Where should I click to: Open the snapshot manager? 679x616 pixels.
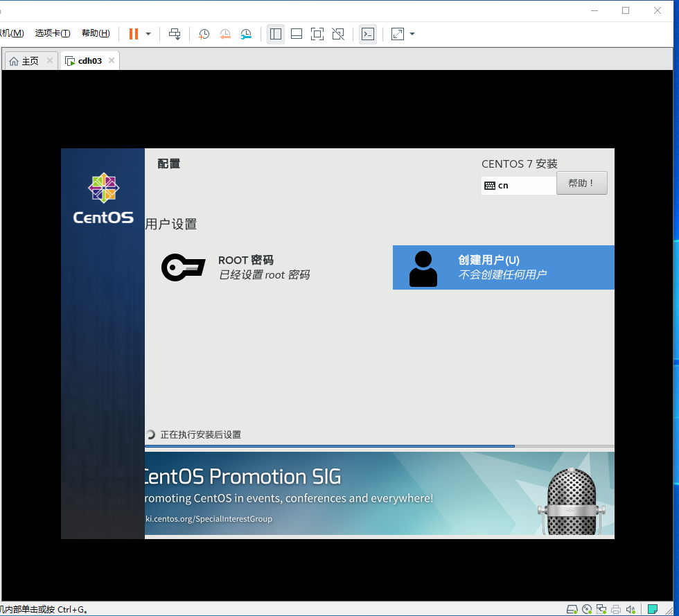coord(246,34)
